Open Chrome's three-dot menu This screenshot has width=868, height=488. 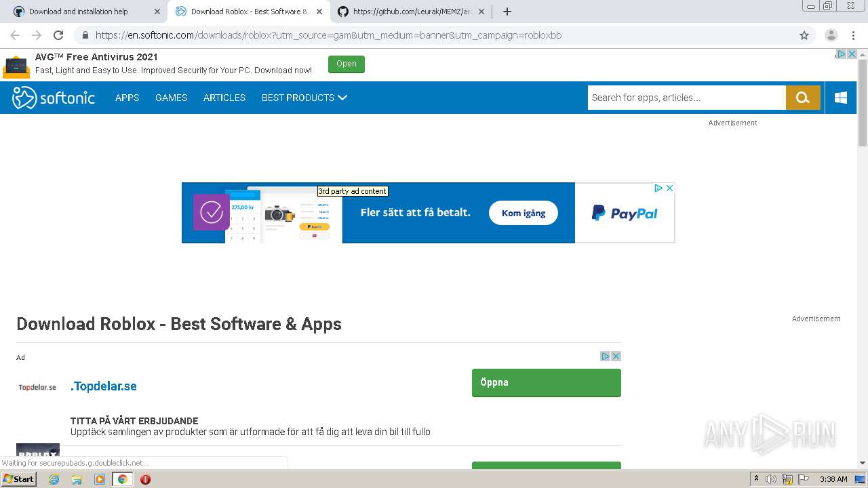[x=853, y=35]
